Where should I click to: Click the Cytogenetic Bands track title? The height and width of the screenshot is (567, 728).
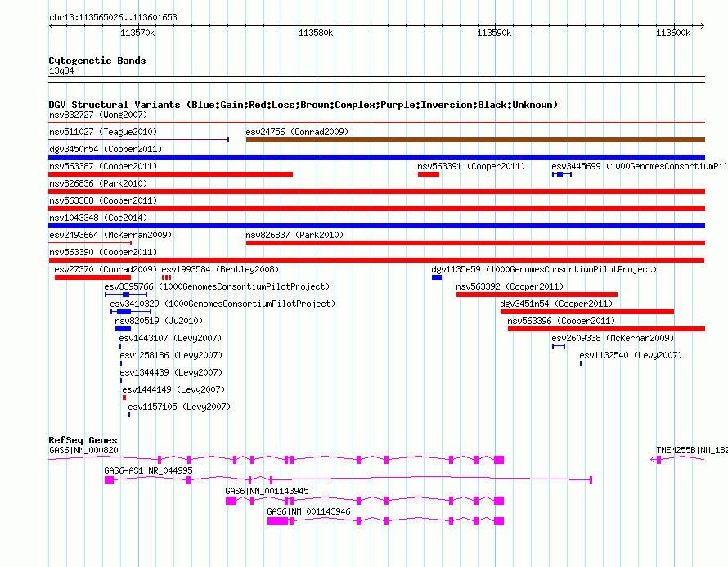[97, 61]
